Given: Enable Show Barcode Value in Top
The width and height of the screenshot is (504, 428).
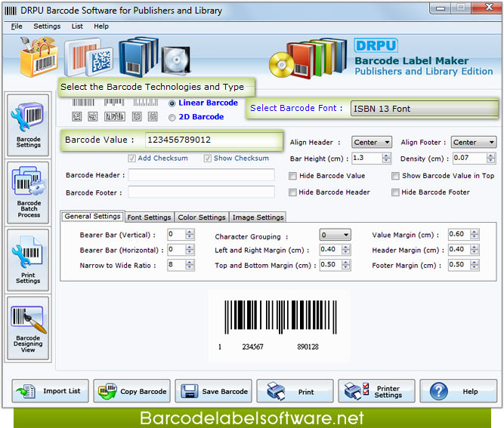Looking at the screenshot, I should pyautogui.click(x=395, y=176).
